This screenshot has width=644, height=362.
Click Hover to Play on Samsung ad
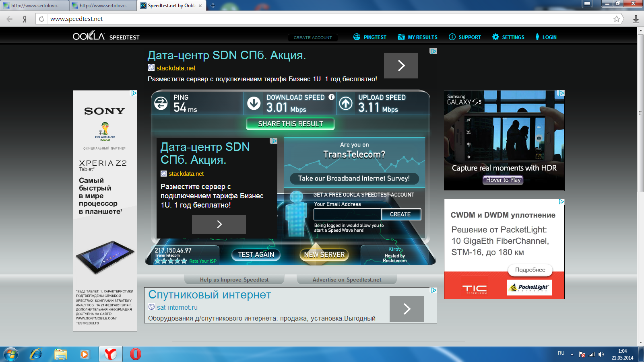503,180
